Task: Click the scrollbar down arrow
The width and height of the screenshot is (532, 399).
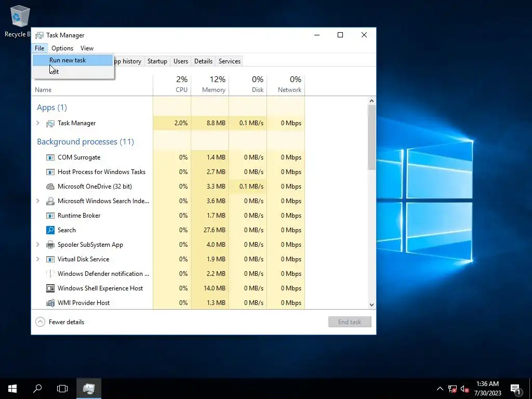Action: point(371,304)
